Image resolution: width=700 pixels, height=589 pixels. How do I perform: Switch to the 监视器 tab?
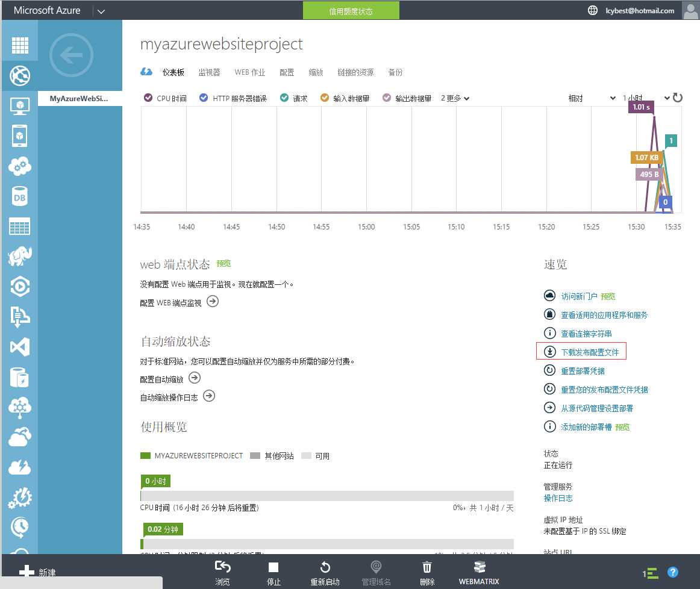click(x=210, y=72)
